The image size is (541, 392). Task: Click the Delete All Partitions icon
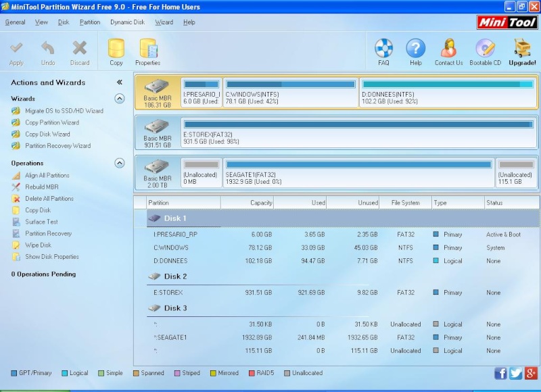pyautogui.click(x=16, y=199)
